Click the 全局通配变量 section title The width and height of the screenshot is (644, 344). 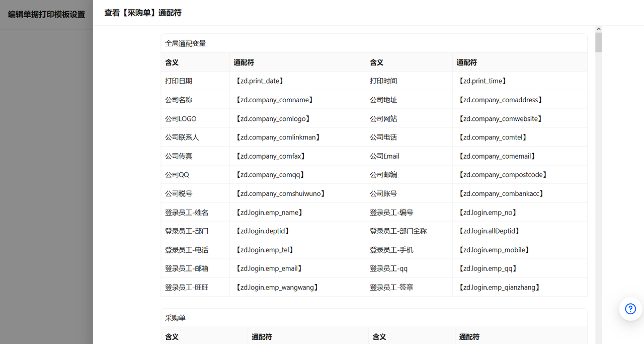186,43
